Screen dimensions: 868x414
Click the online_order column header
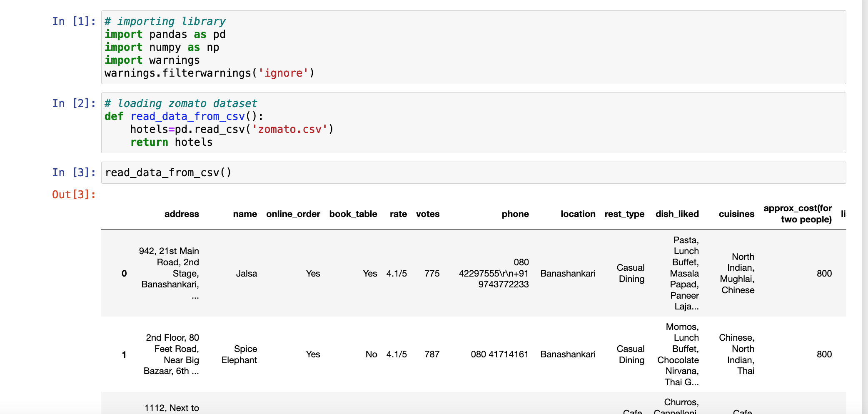click(x=293, y=214)
